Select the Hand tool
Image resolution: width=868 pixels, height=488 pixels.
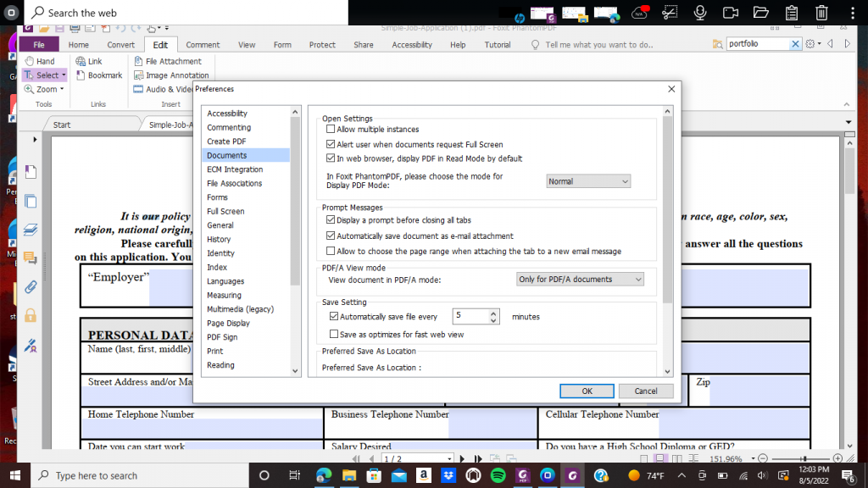39,61
